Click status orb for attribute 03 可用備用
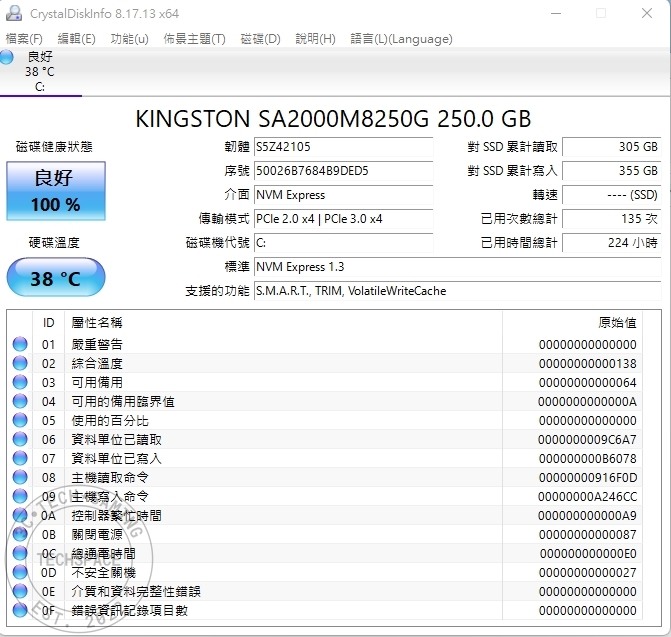671x637 pixels. point(20,382)
